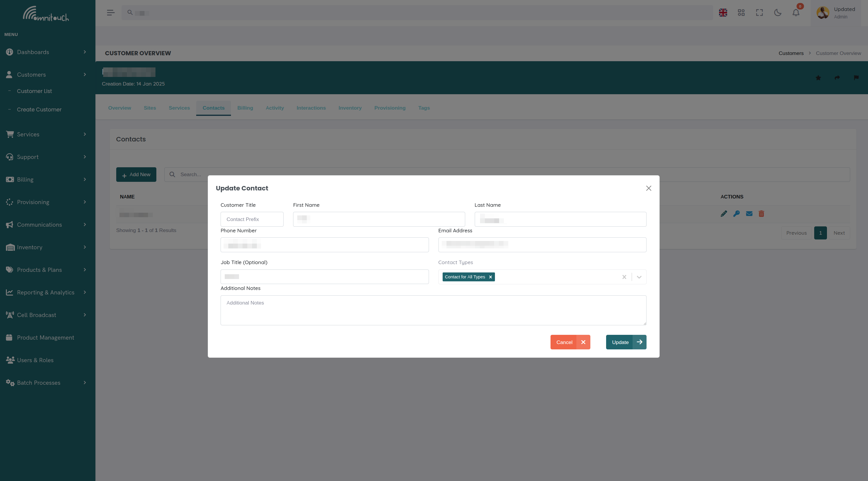Click the flag icon on the customer banner
Image resolution: width=868 pixels, height=481 pixels.
click(x=856, y=78)
